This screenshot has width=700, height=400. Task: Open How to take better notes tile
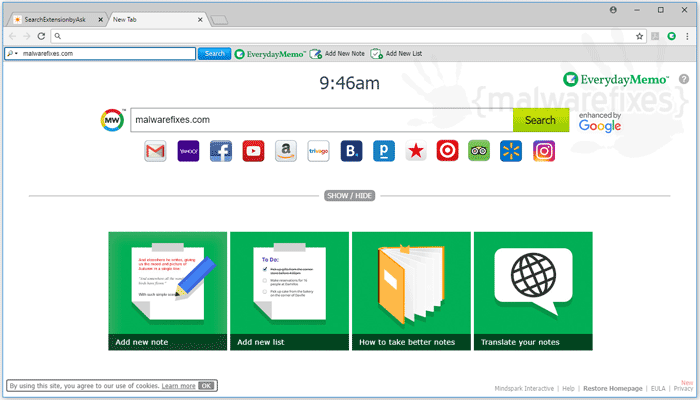tap(411, 291)
